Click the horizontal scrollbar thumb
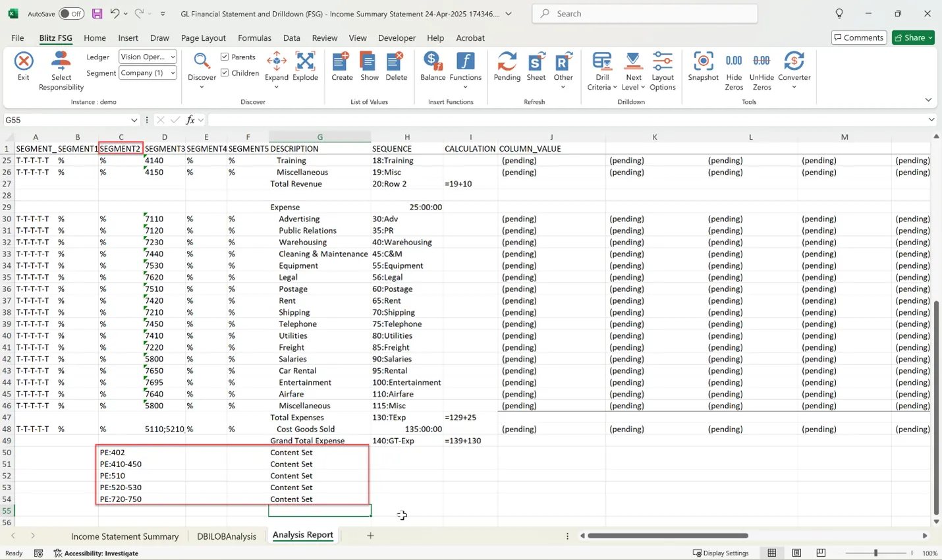The height and width of the screenshot is (560, 942). 668,536
